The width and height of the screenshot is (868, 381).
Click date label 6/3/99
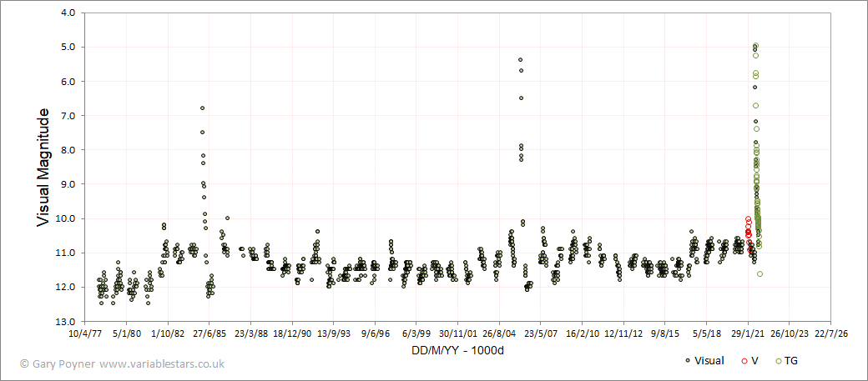[416, 334]
